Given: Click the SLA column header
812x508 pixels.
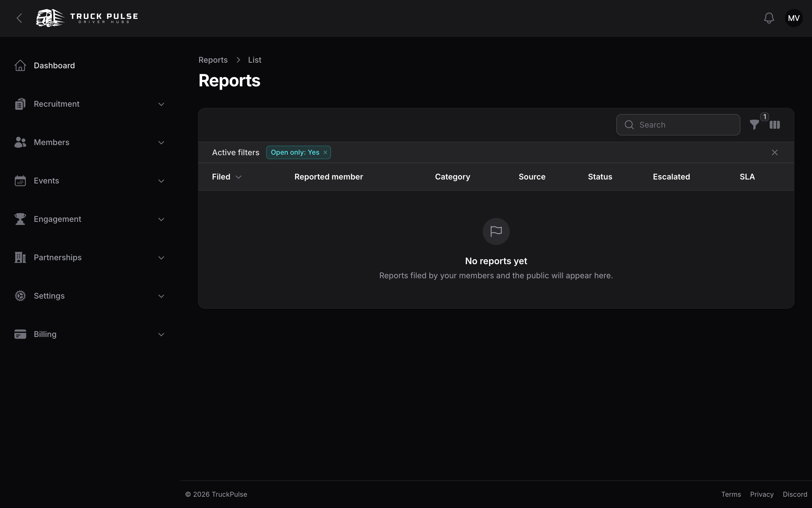Looking at the screenshot, I should 747,177.
